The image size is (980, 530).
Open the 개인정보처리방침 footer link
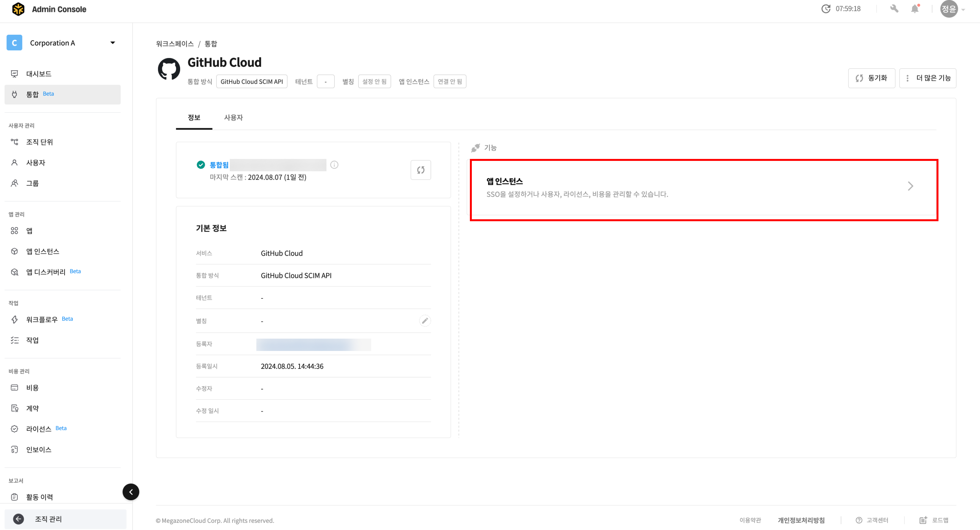(801, 520)
